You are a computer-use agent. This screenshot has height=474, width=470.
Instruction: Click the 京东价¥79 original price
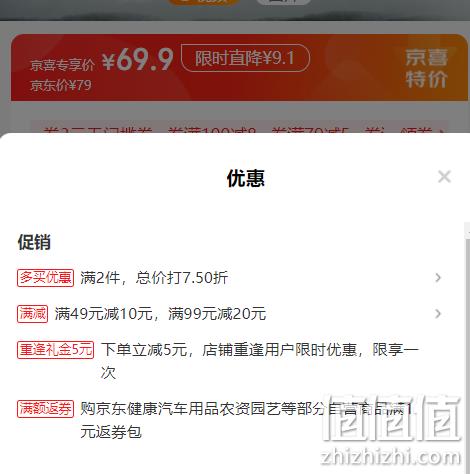pos(61,85)
